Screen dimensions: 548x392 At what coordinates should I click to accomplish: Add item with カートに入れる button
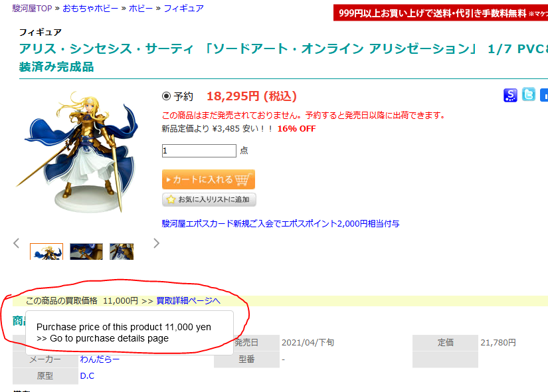[x=209, y=179]
